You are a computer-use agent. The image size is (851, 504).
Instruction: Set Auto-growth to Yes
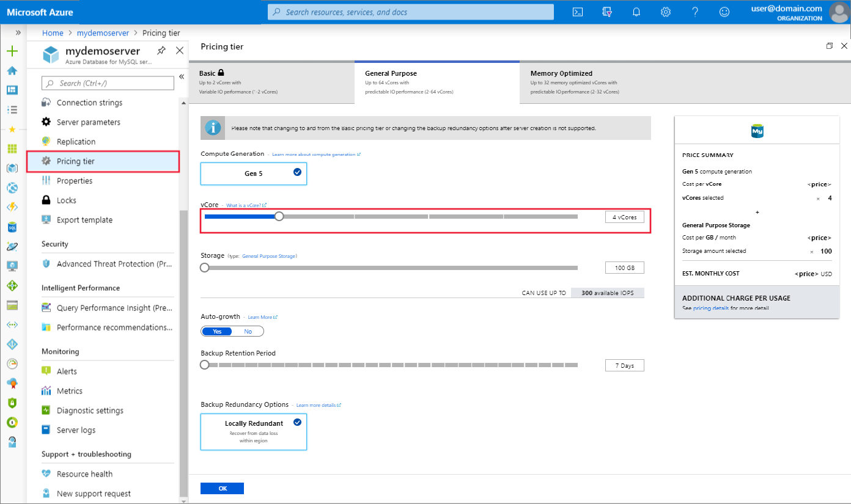point(216,331)
